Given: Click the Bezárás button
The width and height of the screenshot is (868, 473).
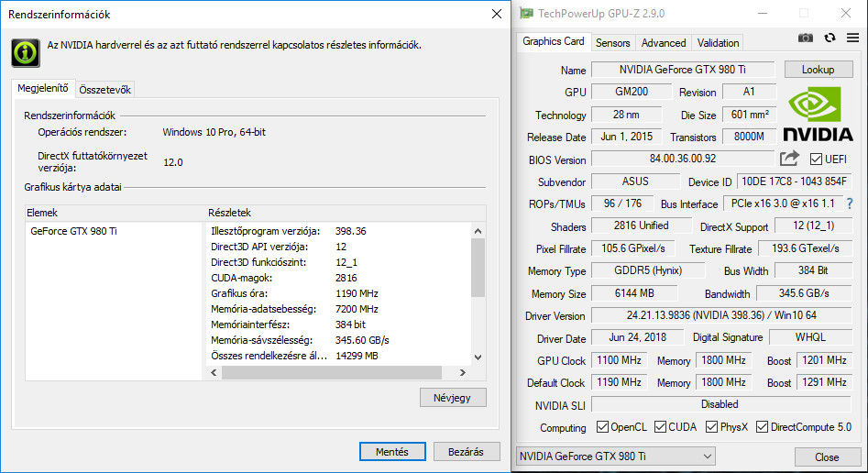Looking at the screenshot, I should click(x=466, y=451).
